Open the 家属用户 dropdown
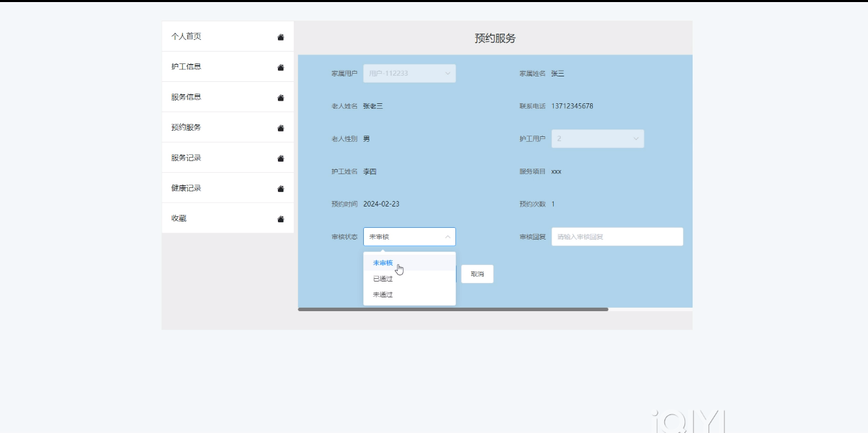868x433 pixels. pyautogui.click(x=409, y=73)
